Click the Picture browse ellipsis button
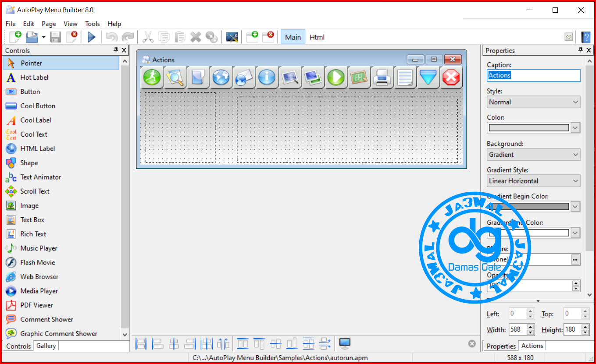This screenshot has height=364, width=596. click(x=575, y=260)
